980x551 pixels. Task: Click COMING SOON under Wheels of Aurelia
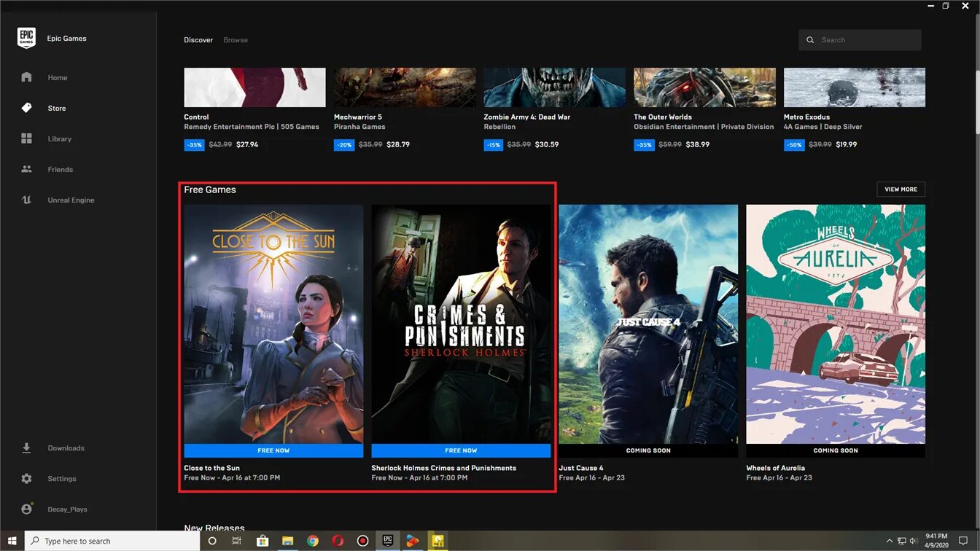pos(836,450)
